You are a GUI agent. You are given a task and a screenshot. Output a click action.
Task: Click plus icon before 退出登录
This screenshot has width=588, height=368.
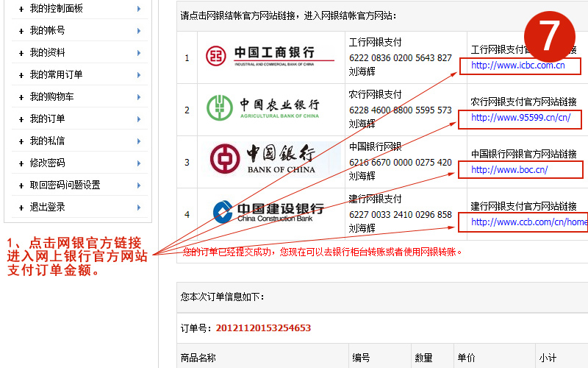21,208
